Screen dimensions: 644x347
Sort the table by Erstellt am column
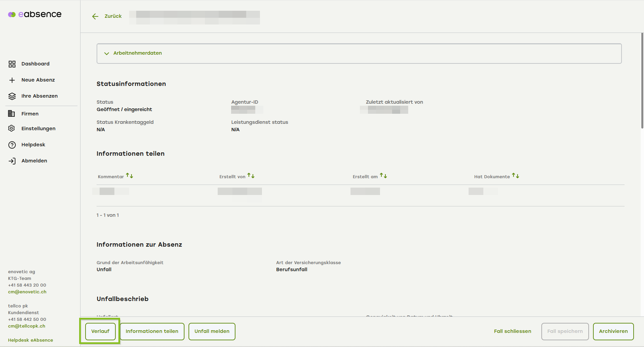coord(383,176)
